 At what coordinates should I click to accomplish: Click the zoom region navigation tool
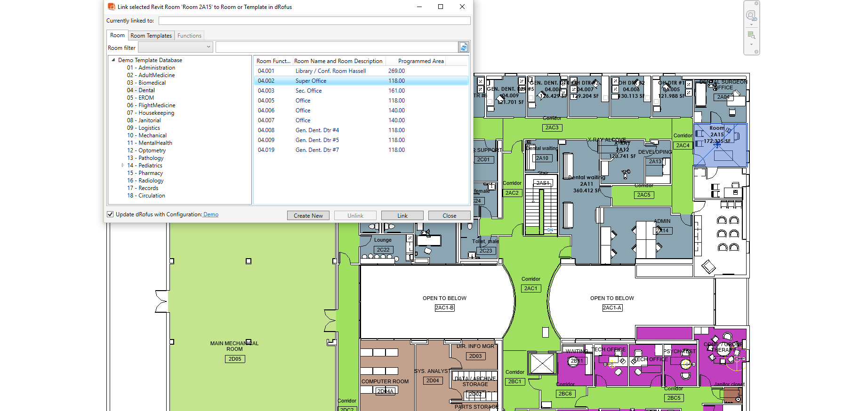click(x=751, y=35)
